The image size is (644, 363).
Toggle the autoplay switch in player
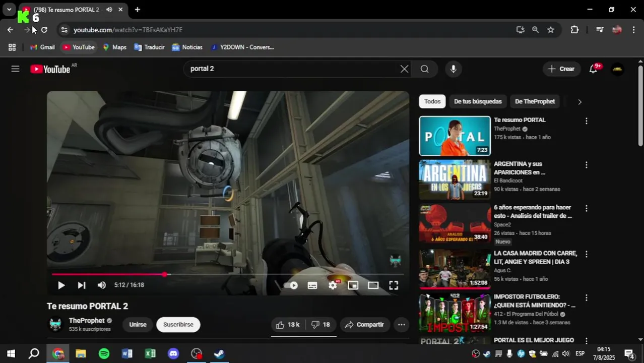pos(291,285)
